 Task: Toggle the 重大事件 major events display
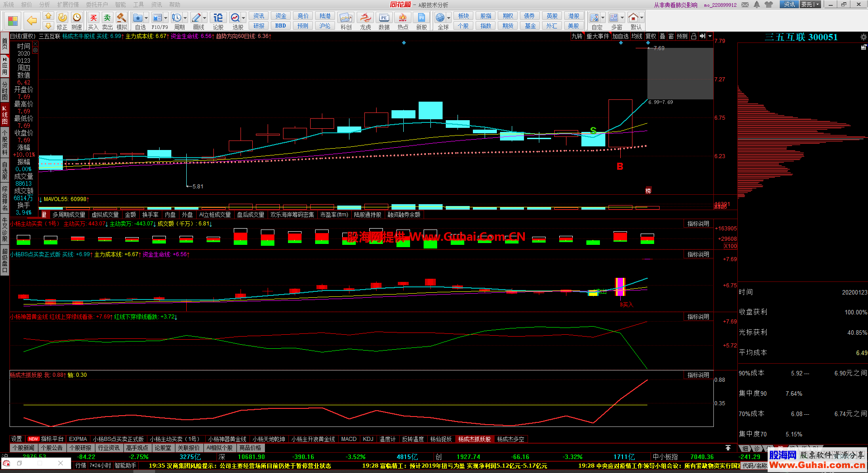(598, 36)
